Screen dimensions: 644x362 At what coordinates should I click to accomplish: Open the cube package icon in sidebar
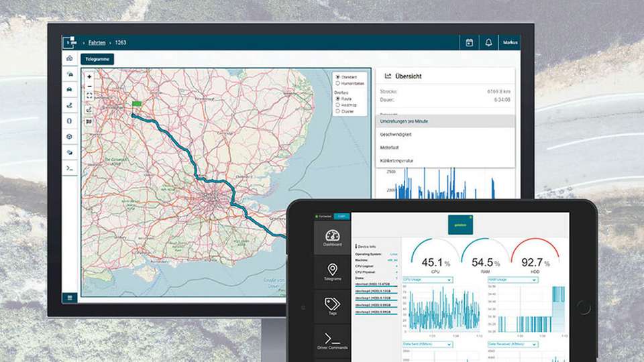point(69,137)
